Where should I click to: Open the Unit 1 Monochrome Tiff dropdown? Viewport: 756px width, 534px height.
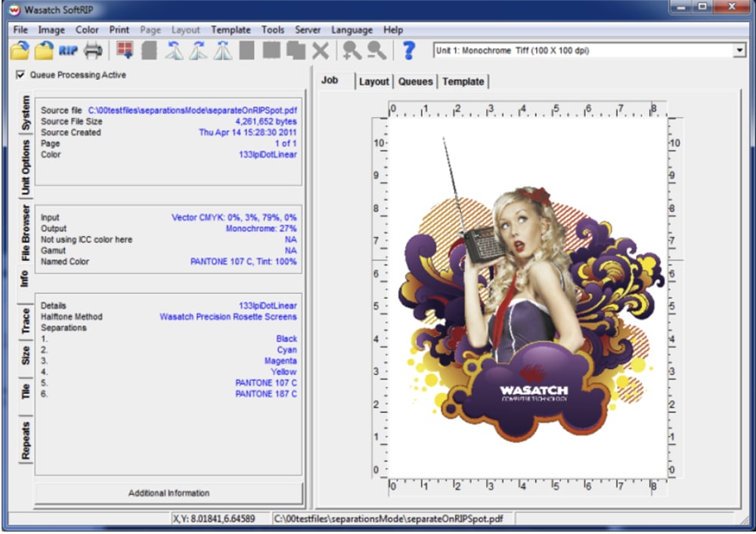coord(739,51)
